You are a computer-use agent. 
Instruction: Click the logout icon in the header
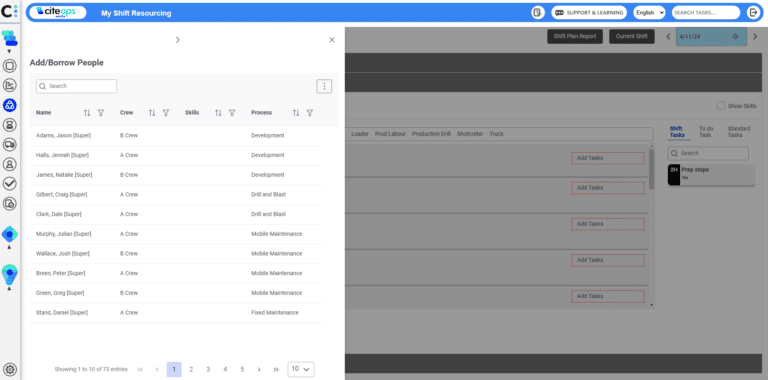click(x=753, y=13)
